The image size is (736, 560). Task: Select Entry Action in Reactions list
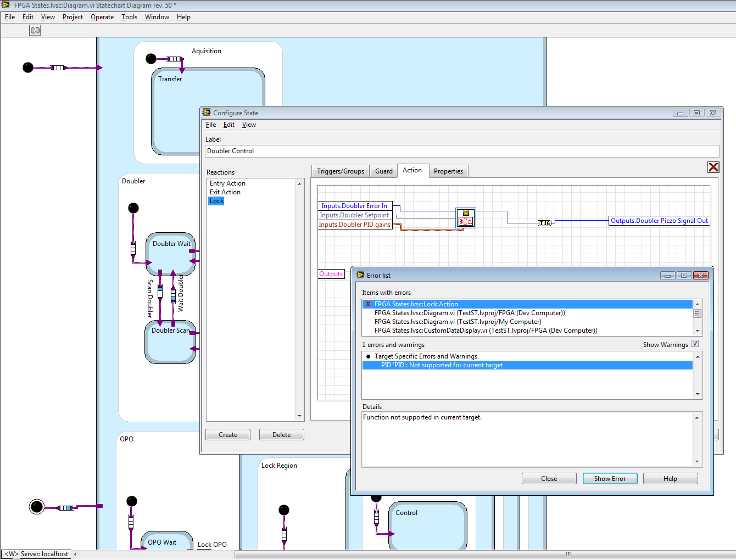click(227, 183)
